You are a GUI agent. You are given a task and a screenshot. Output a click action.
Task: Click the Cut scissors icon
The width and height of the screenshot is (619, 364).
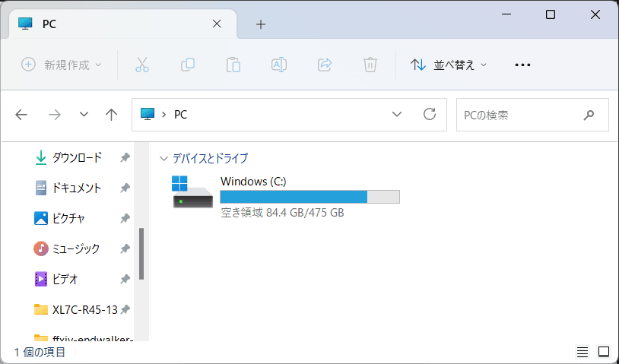click(x=142, y=65)
